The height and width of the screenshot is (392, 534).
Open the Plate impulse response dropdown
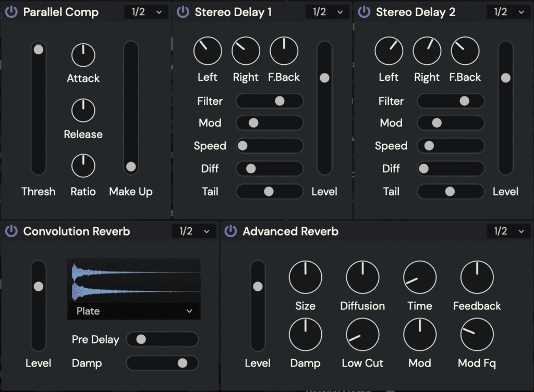[134, 311]
